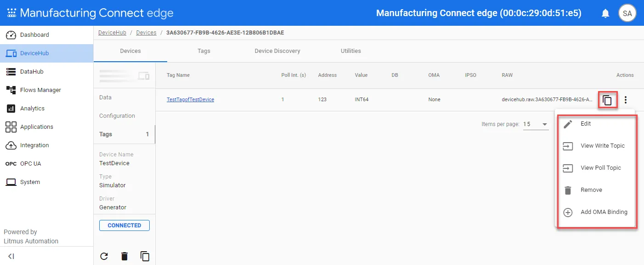Click Manufacturing Connect edge logo title
The image size is (644, 265).
click(96, 13)
